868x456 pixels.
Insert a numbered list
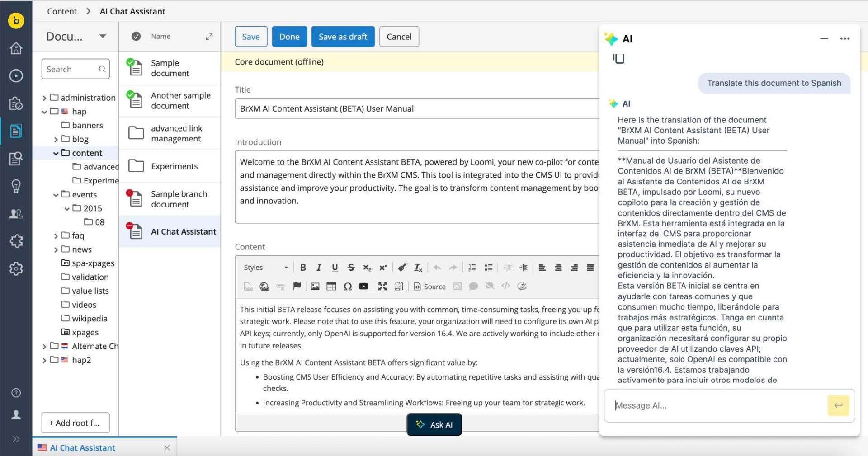tap(472, 268)
